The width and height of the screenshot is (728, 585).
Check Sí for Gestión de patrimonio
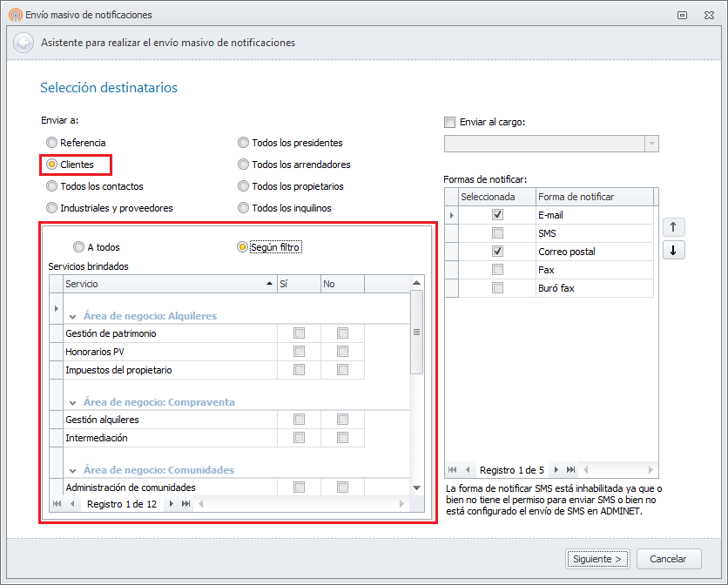point(299,333)
